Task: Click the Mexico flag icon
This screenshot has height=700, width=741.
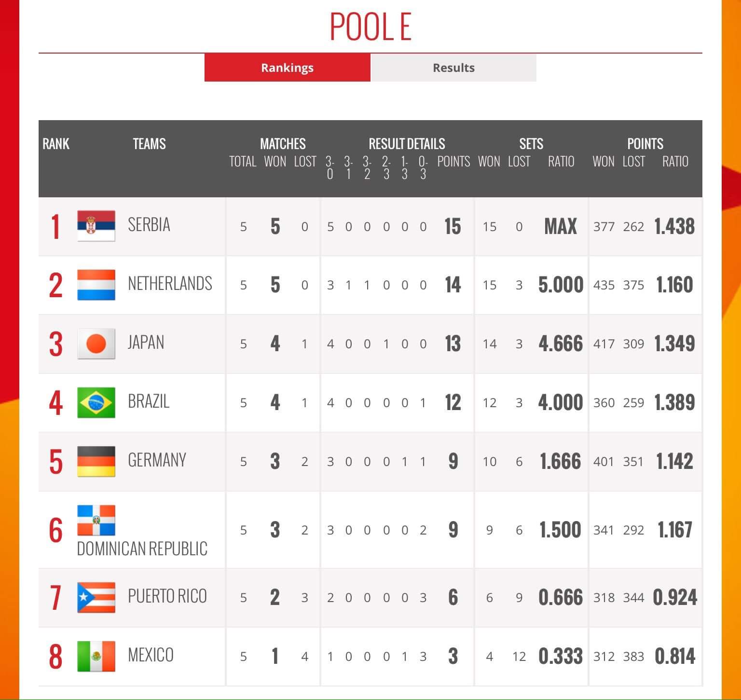Action: coord(96,656)
